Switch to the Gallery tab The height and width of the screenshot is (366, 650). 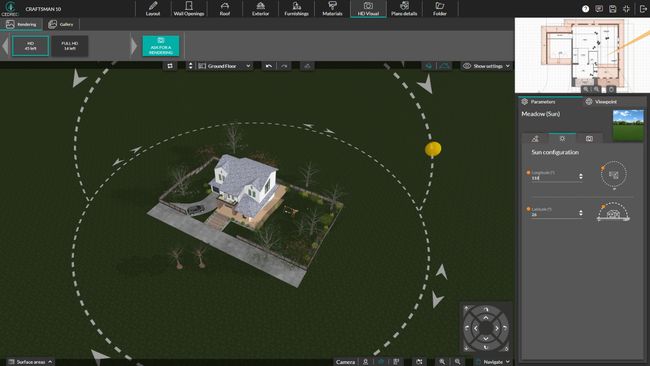pos(61,24)
